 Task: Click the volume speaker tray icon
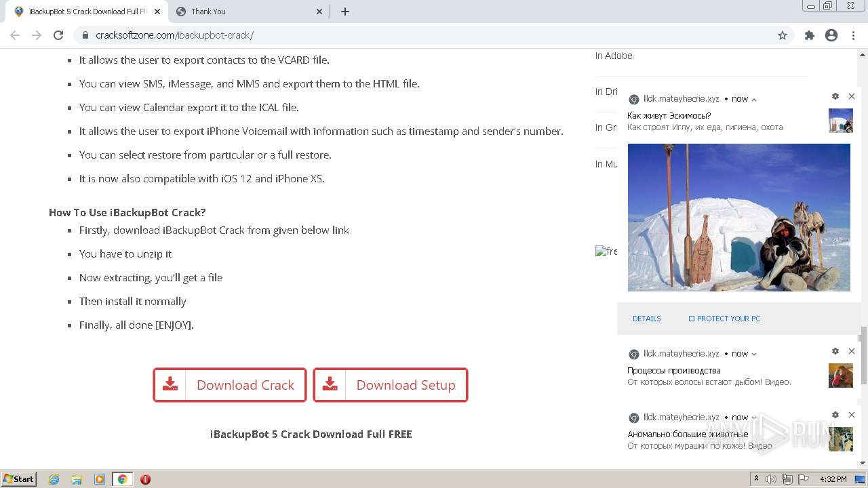[771, 479]
